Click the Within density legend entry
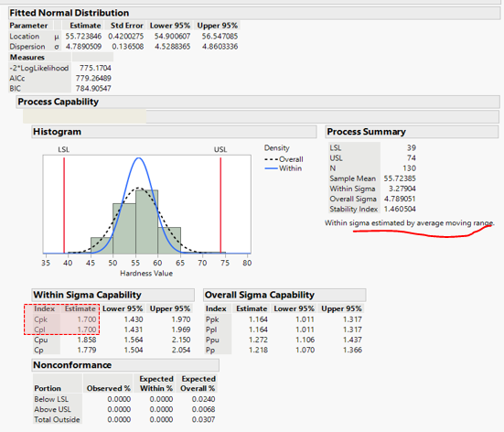 coord(284,168)
